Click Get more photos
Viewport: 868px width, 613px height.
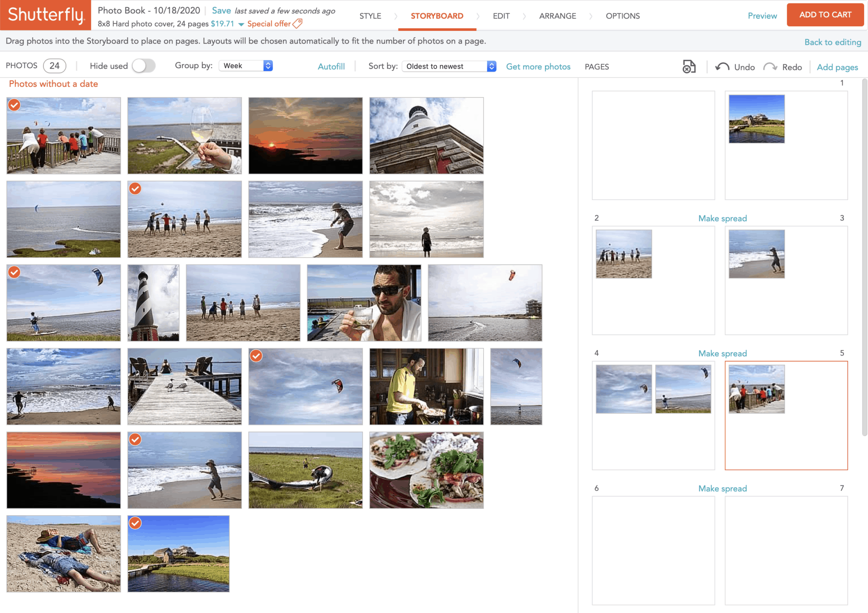[538, 67]
